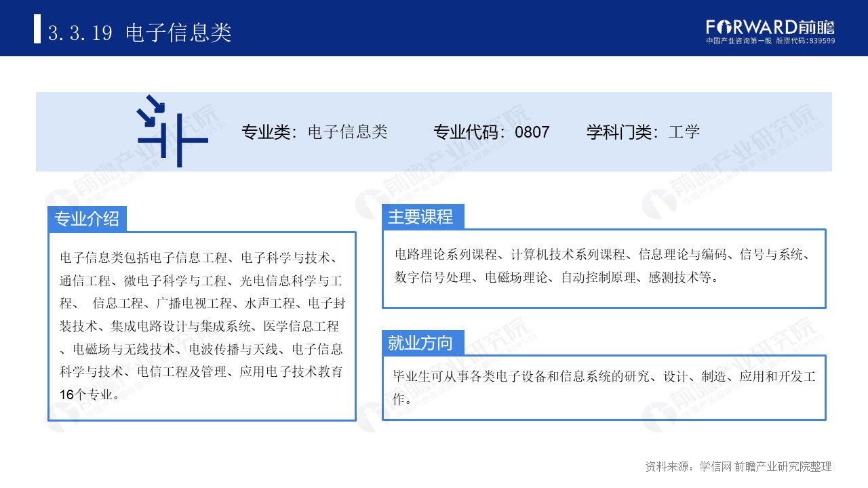The width and height of the screenshot is (868, 488).
Task: Toggle the 专业类 电子信息类 label
Action: 314,132
